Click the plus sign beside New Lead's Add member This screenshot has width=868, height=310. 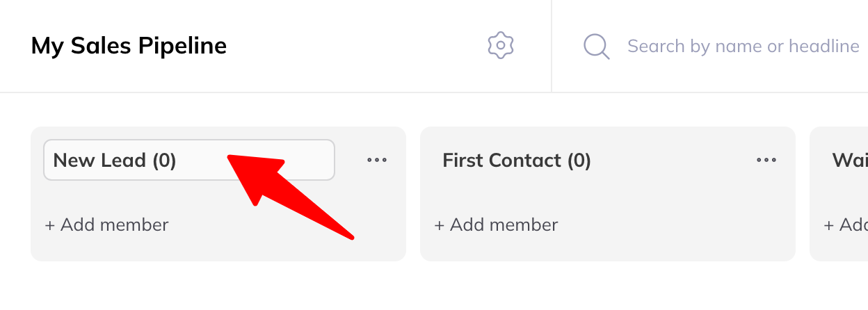coord(50,226)
